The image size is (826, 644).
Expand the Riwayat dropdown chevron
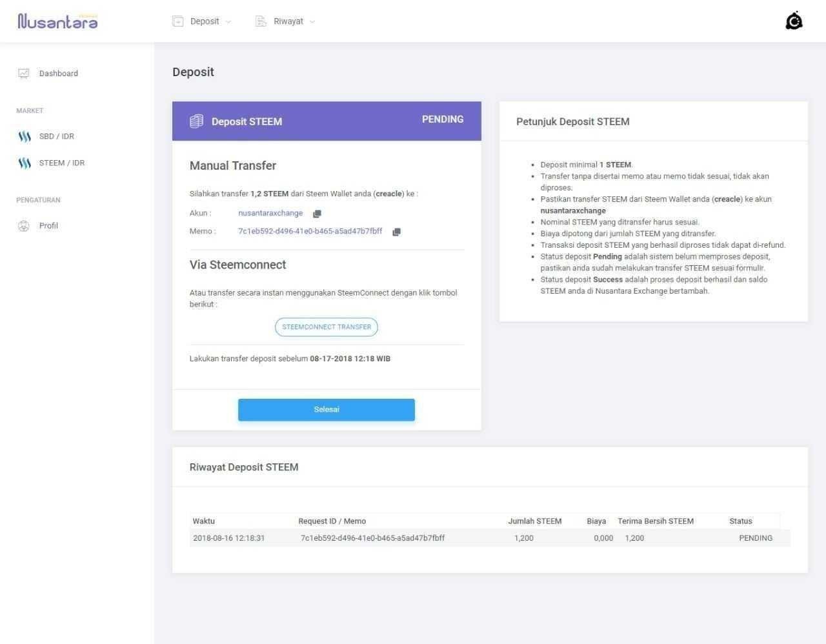[312, 21]
